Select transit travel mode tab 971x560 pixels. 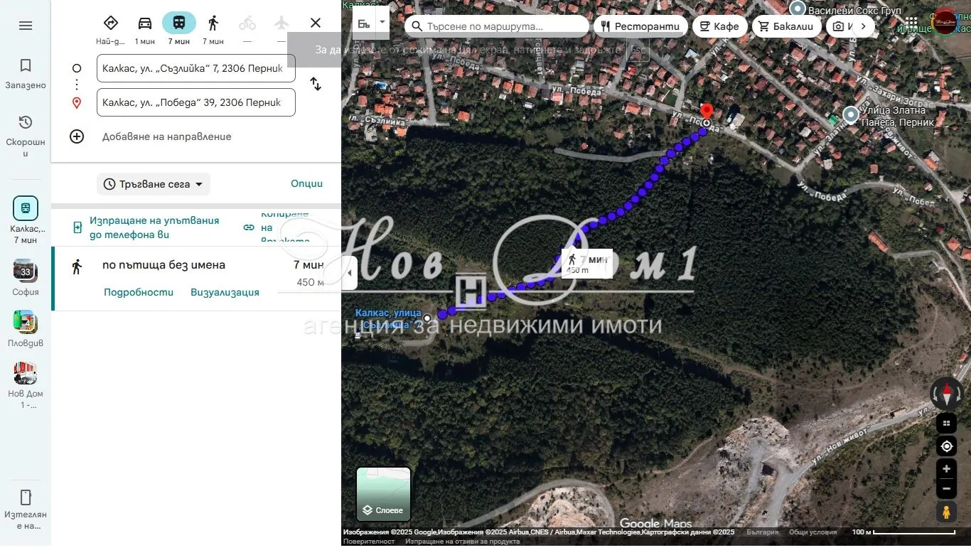[x=179, y=23]
